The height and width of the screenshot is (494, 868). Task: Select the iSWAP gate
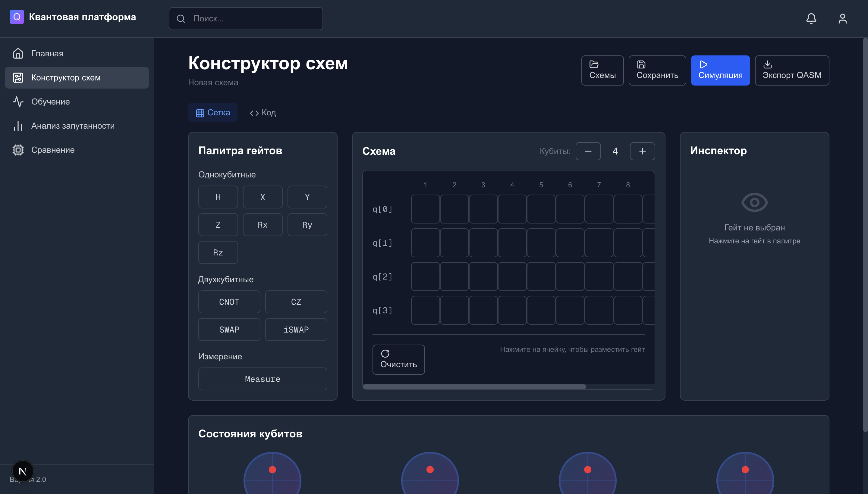(296, 330)
